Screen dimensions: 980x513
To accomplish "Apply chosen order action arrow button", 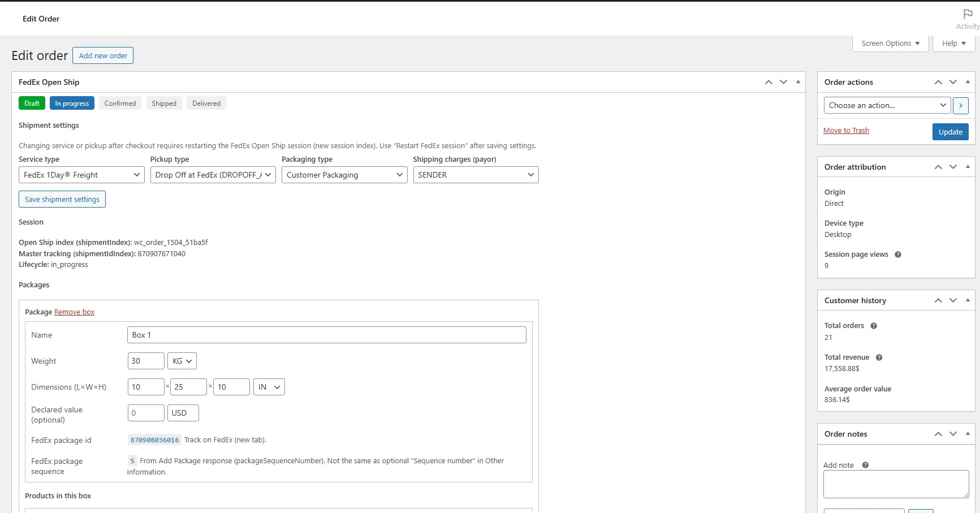I will coord(960,105).
